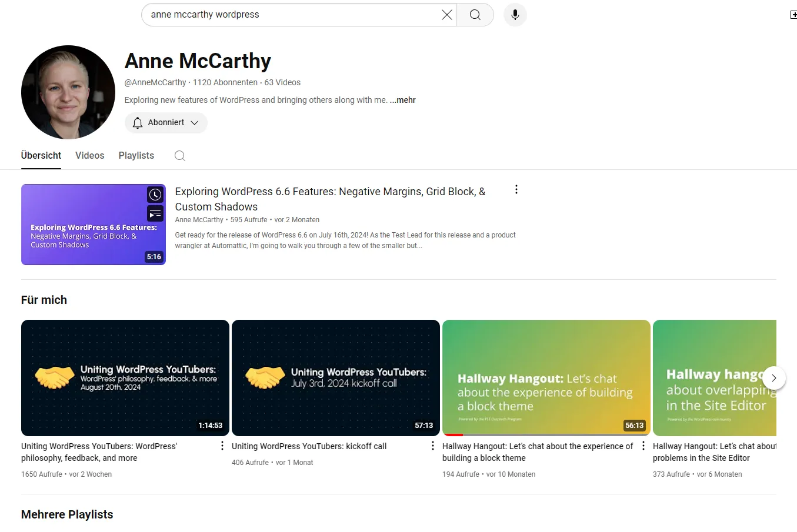The image size is (797, 532).
Task: Click the 595 Aufrufe view count
Action: coord(249,220)
